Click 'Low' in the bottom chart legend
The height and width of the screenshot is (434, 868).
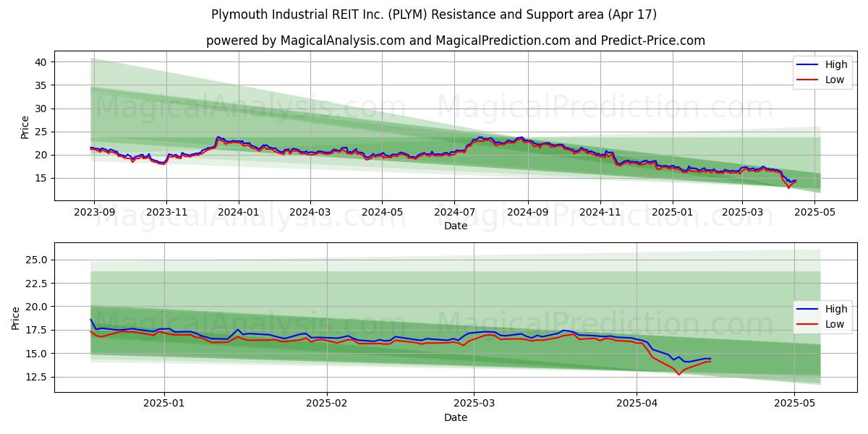coord(835,324)
